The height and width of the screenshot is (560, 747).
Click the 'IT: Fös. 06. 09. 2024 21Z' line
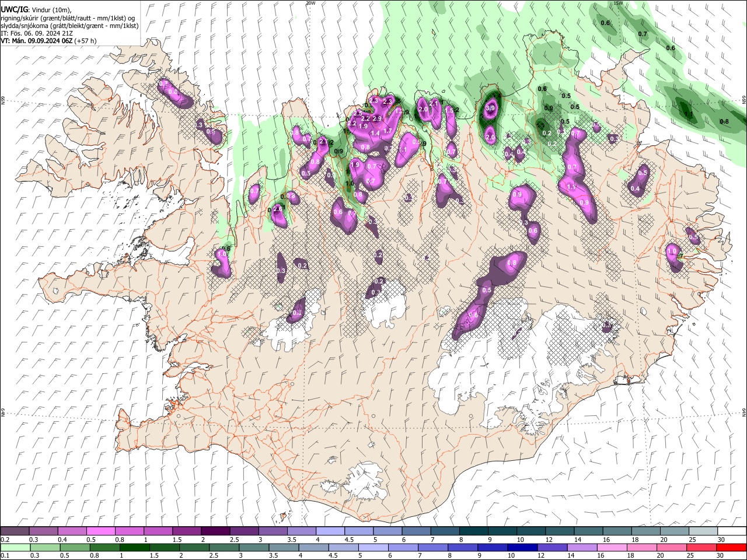(36, 33)
